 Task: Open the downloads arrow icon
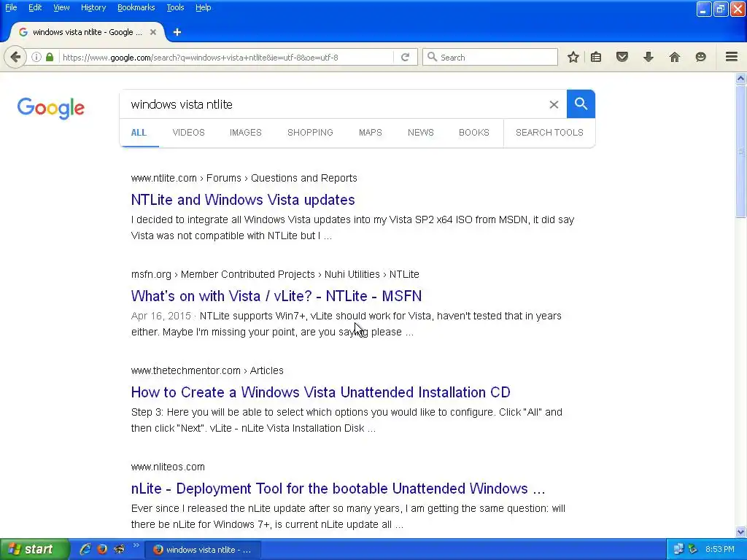[x=649, y=57]
